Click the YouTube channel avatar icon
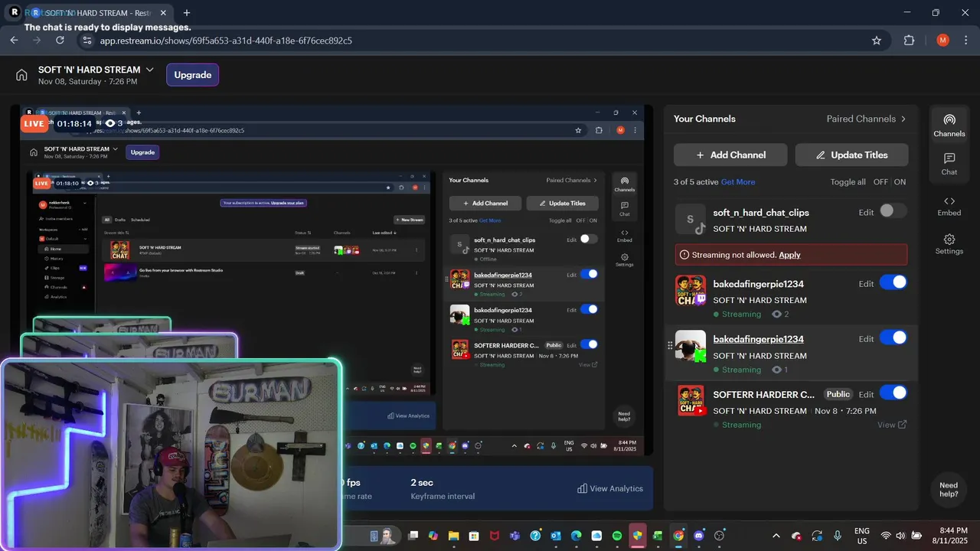 tap(691, 400)
